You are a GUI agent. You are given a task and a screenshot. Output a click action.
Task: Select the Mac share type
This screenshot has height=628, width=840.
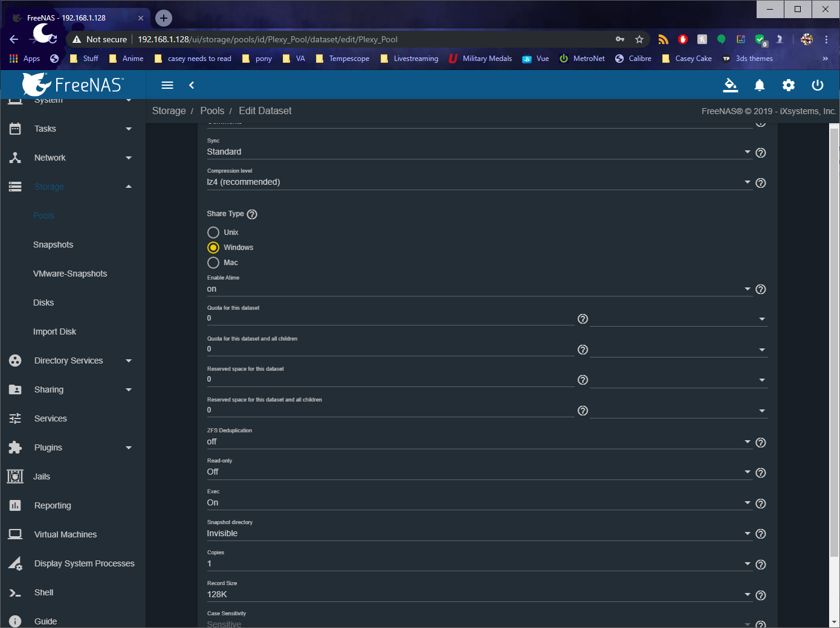[x=213, y=263]
